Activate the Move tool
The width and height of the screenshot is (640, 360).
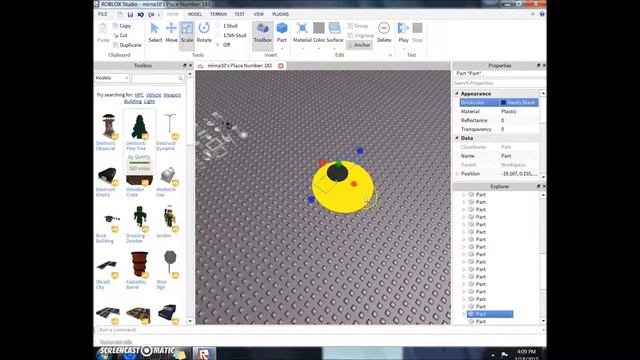(171, 32)
